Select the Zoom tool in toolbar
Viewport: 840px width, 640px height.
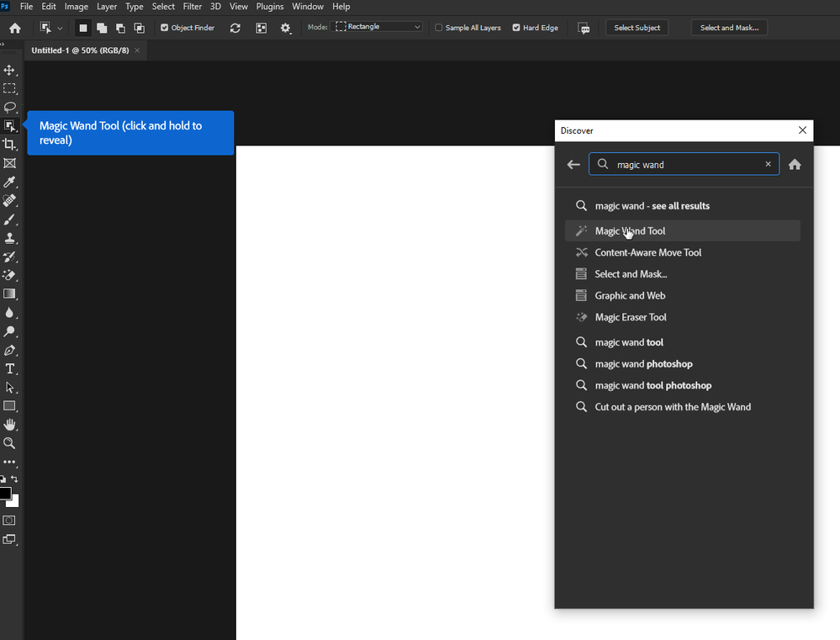click(10, 443)
